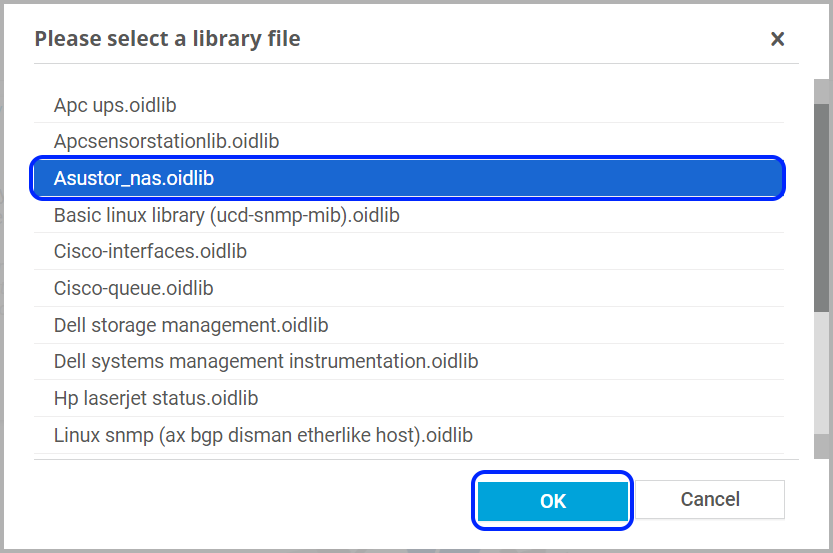Screen dimensions: 833x553
Task: Click the scrollbar's top up-arrow area
Action: click(x=821, y=91)
